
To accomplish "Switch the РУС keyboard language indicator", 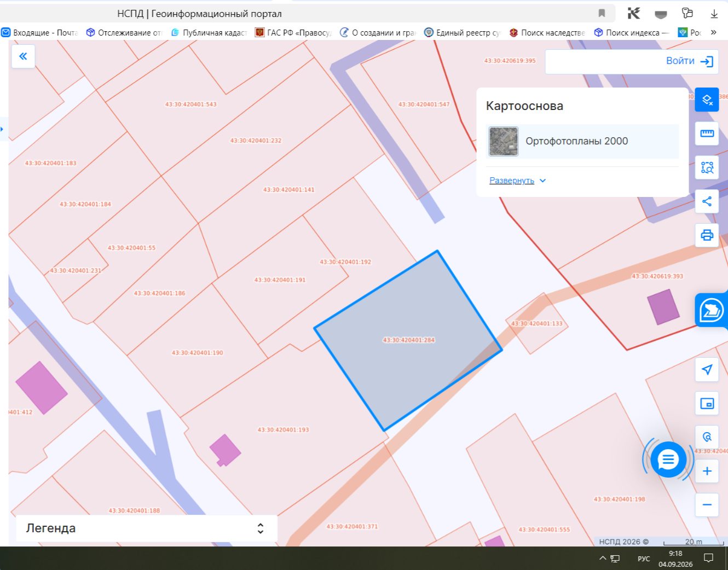I will [644, 559].
